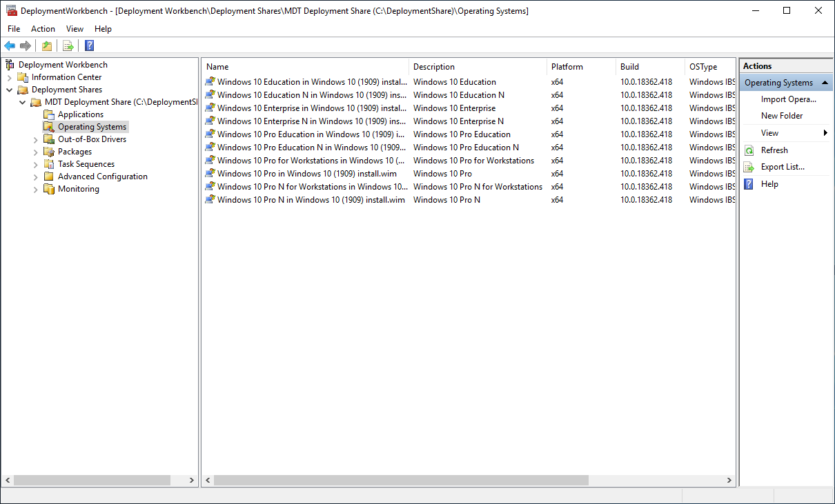Click Refresh action text
835x504 pixels.
click(x=774, y=150)
